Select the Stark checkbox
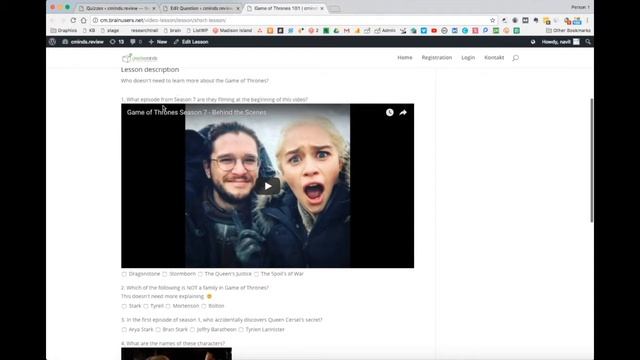Screen dimensions: 640x360 tap(124, 306)
